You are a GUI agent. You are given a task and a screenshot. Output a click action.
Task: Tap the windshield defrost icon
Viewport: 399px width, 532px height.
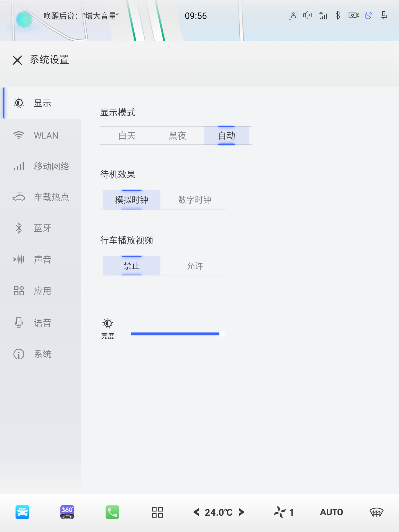[x=376, y=512]
